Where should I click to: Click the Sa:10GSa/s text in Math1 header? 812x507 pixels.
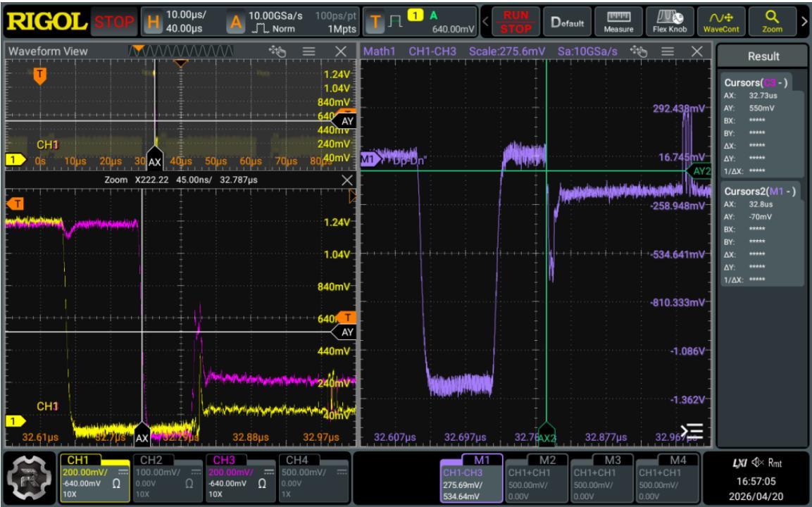point(587,51)
